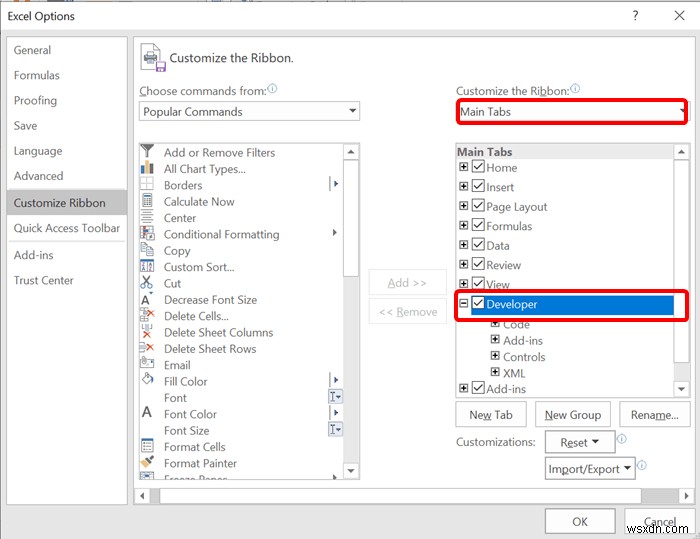
Task: Uncheck the Home tab checkbox
Action: pos(478,166)
